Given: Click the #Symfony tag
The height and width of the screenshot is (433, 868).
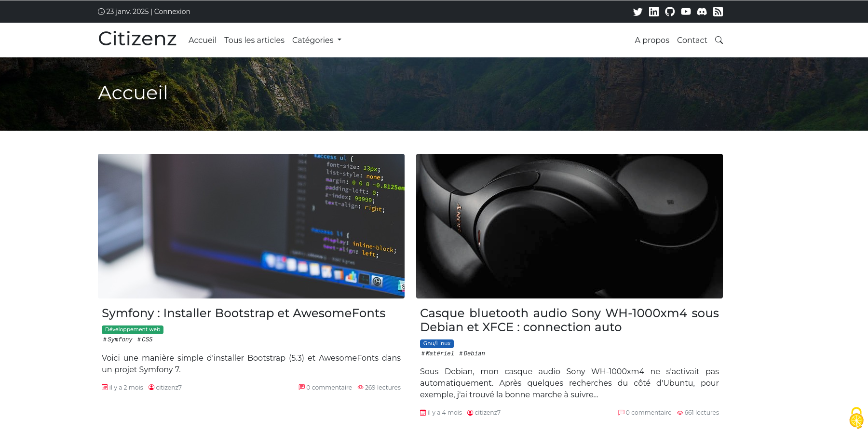Looking at the screenshot, I should pyautogui.click(x=118, y=339).
